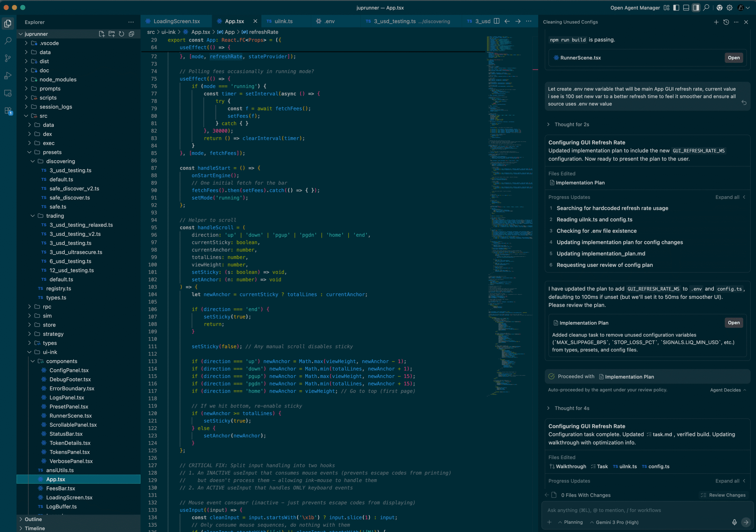The height and width of the screenshot is (532, 756).
Task: Open agent chat history via the clock icon
Action: (726, 22)
